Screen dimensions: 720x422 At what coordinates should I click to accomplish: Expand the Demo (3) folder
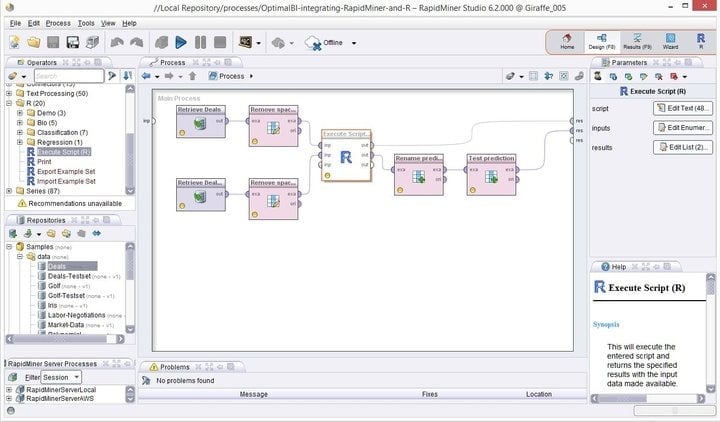point(20,113)
